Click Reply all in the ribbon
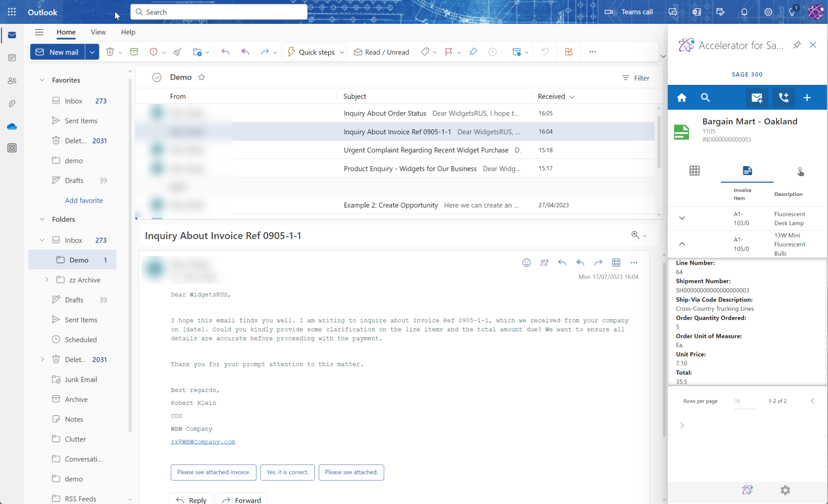This screenshot has height=504, width=828. pos(245,52)
